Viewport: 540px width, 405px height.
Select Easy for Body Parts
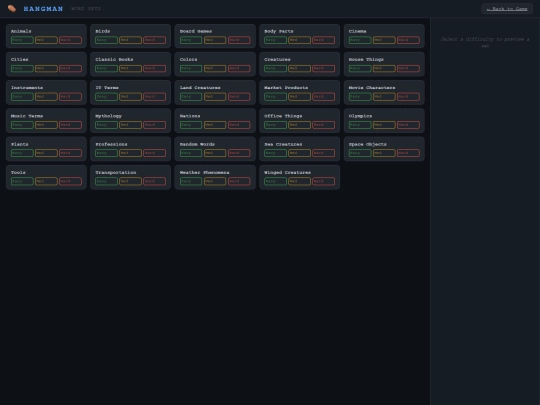(276, 40)
